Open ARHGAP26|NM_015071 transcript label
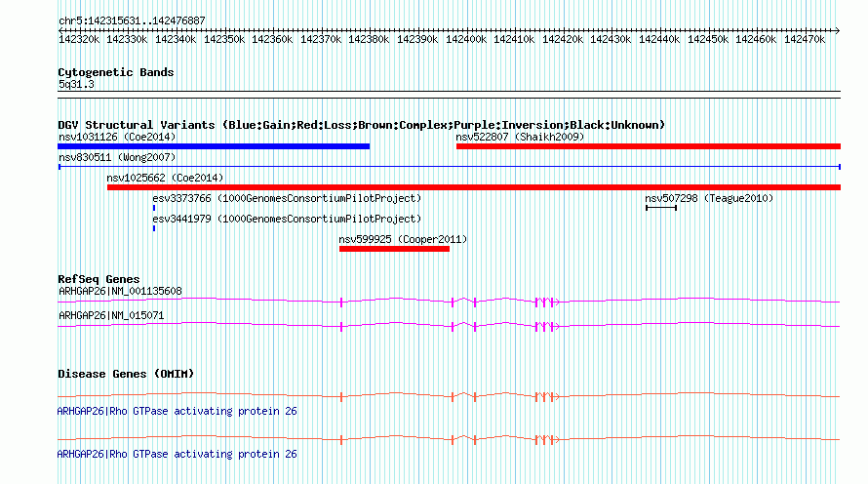Viewport: 868px width, 484px height. 111,315
